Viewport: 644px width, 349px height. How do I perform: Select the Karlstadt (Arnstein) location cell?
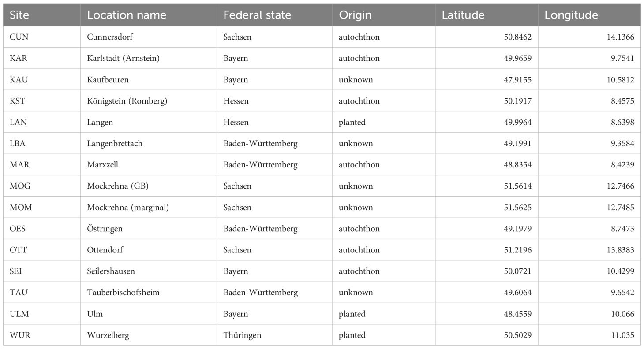(x=123, y=59)
